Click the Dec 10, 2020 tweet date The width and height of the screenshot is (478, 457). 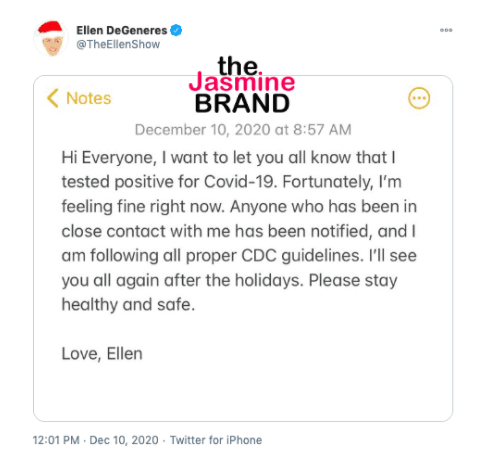pos(124,440)
